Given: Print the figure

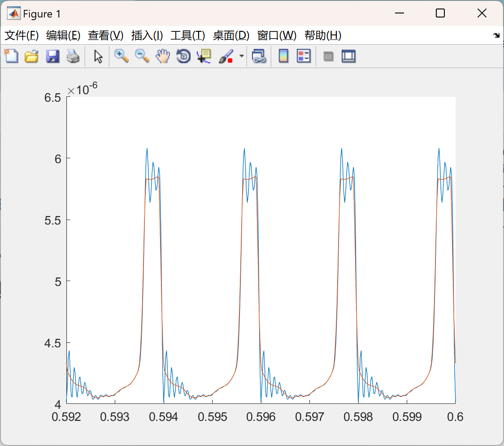Looking at the screenshot, I should tap(73, 56).
